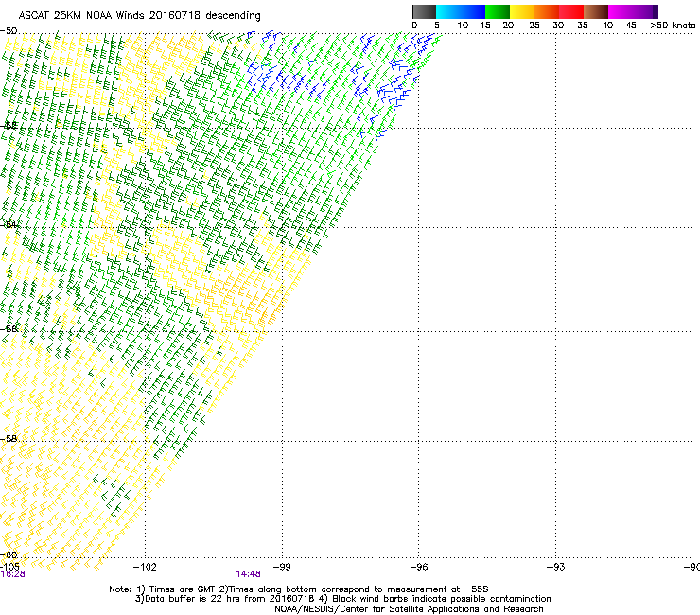This screenshot has height=615, width=700.
Task: Click the yellow 20–25 knots legend segment
Action: (522, 11)
